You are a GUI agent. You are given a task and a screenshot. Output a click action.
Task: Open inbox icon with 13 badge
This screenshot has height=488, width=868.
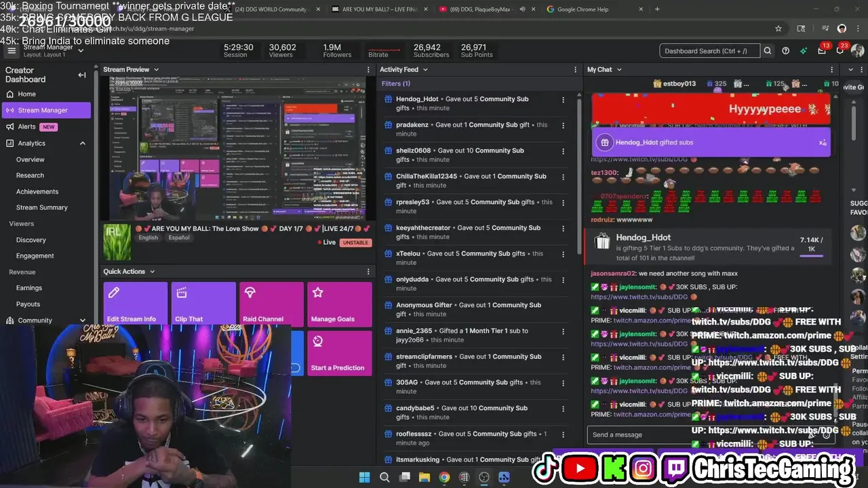822,50
